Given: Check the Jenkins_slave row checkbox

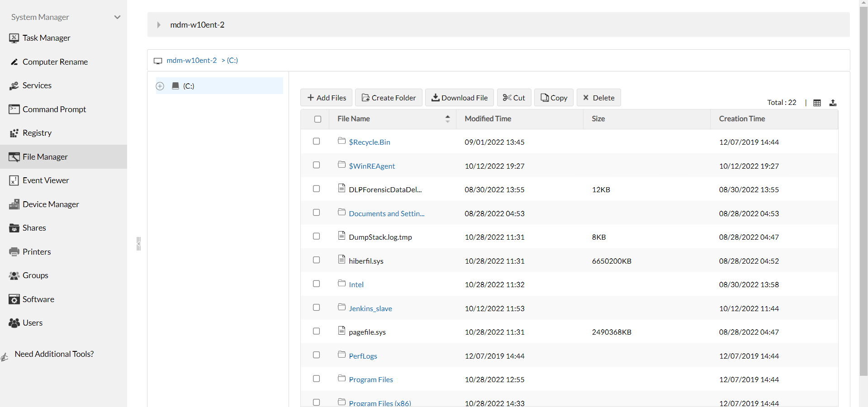Looking at the screenshot, I should [316, 308].
